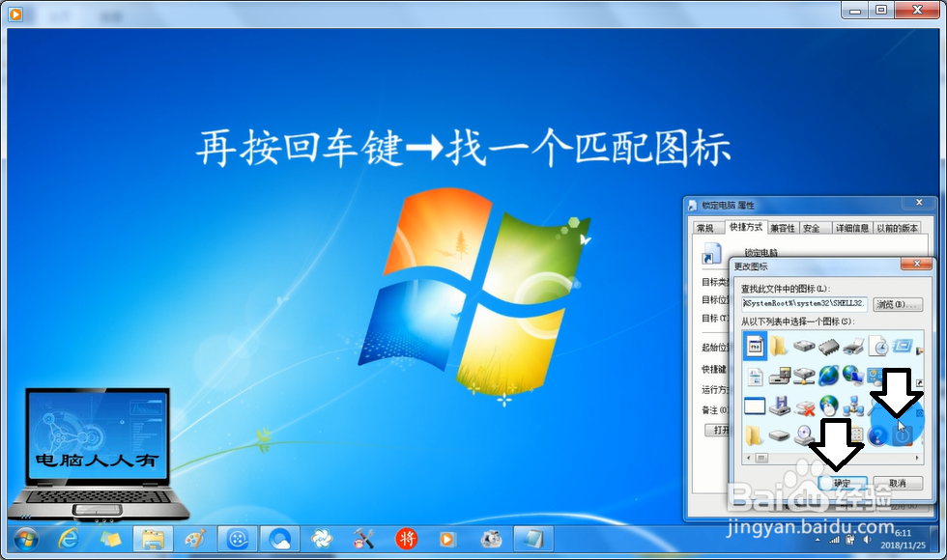This screenshot has height=560, width=947.
Task: Select the folder icon in the bottom row
Action: tap(754, 435)
